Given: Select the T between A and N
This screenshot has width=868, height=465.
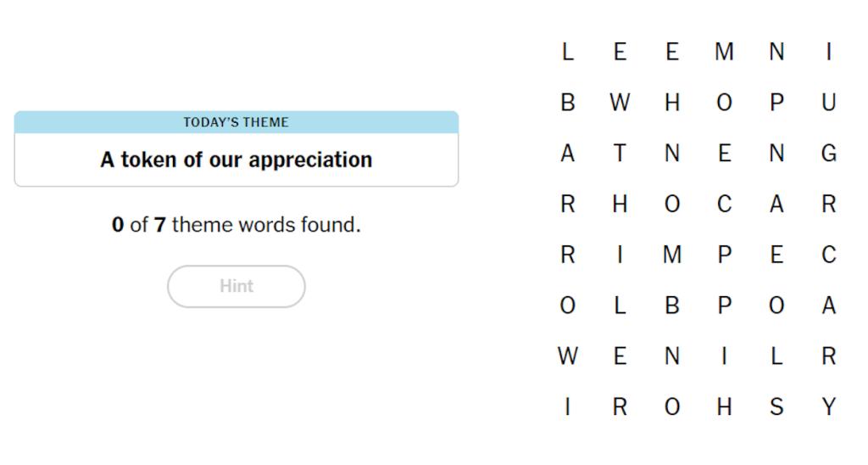Looking at the screenshot, I should [x=620, y=153].
